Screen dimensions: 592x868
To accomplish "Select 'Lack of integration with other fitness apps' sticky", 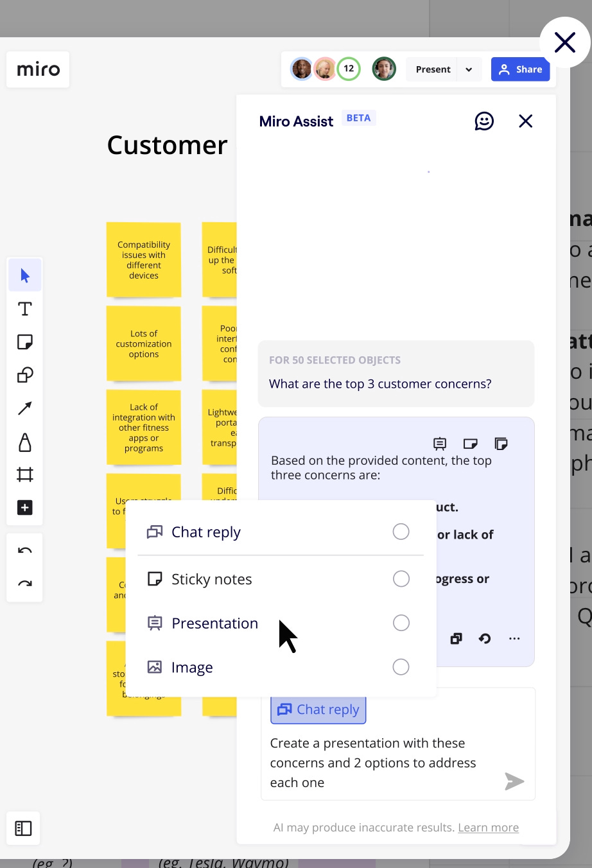I will [x=144, y=427].
